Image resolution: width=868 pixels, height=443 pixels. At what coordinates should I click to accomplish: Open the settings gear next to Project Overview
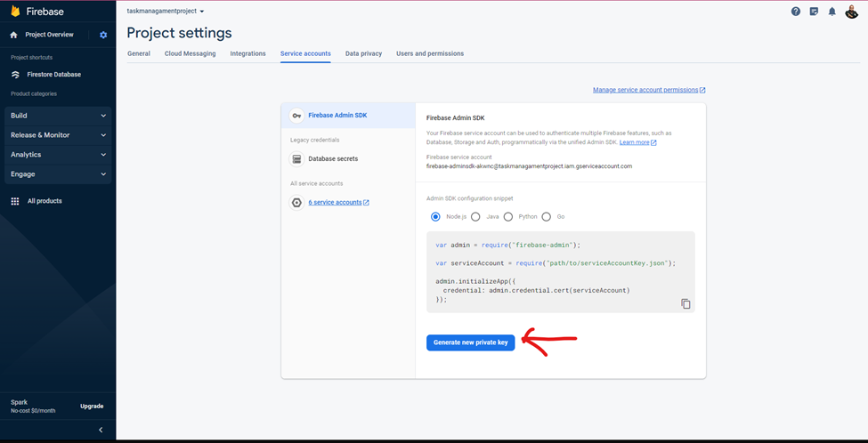(x=103, y=35)
